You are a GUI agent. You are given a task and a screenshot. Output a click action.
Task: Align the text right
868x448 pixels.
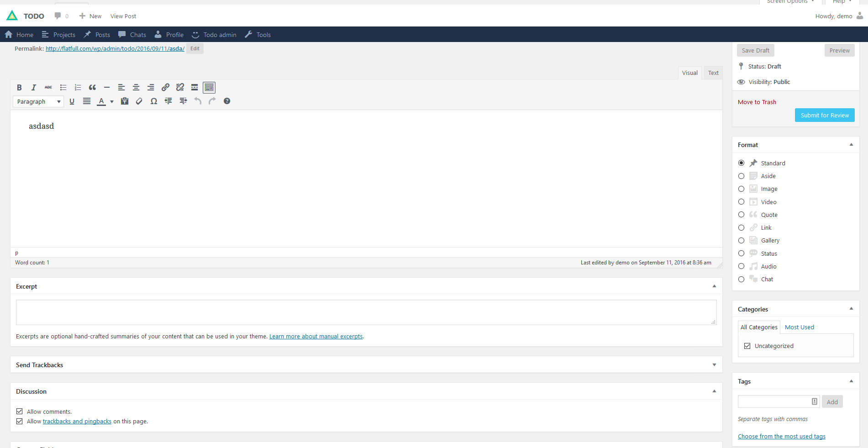click(151, 87)
